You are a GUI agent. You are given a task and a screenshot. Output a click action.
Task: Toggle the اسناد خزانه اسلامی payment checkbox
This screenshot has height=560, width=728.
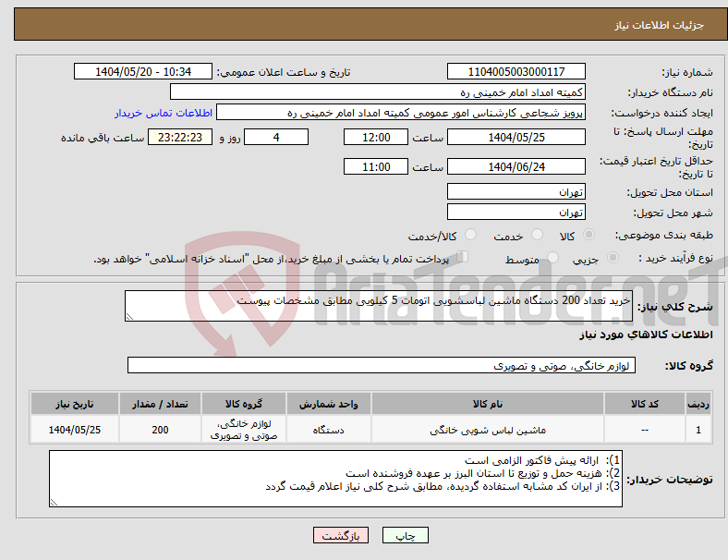point(462,257)
